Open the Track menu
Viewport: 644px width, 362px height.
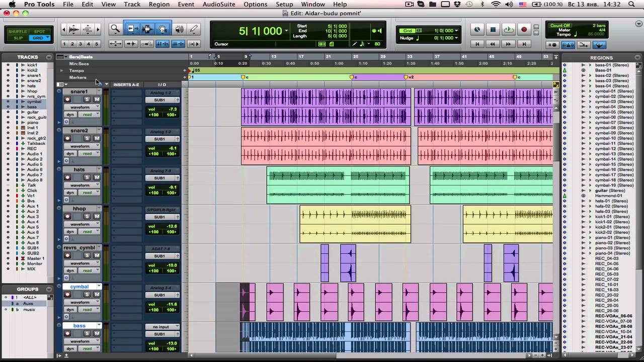[132, 5]
